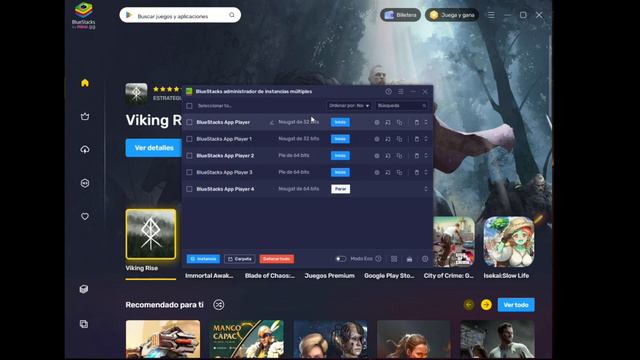The image size is (640, 360).
Task: Click the shuffle icon beside Recomendado para ti
Action: point(219,305)
